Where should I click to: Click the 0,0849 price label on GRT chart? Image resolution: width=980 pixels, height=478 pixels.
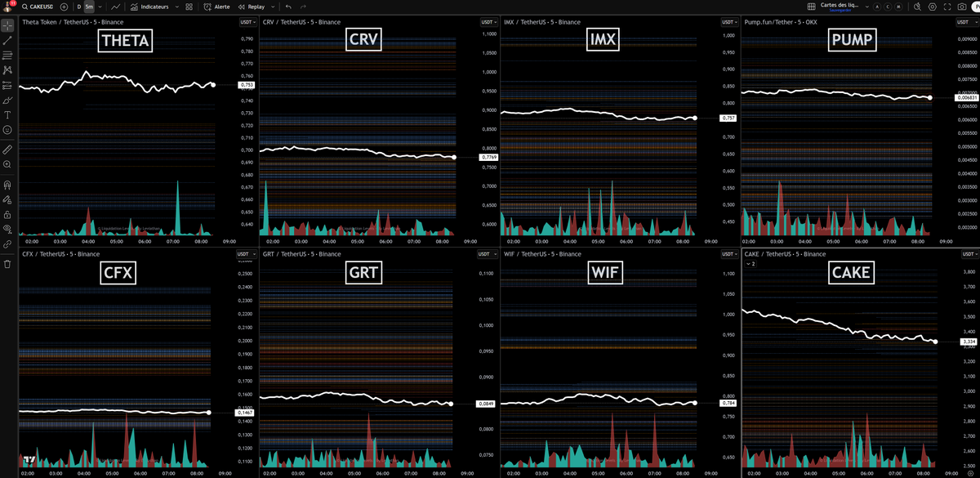[486, 404]
